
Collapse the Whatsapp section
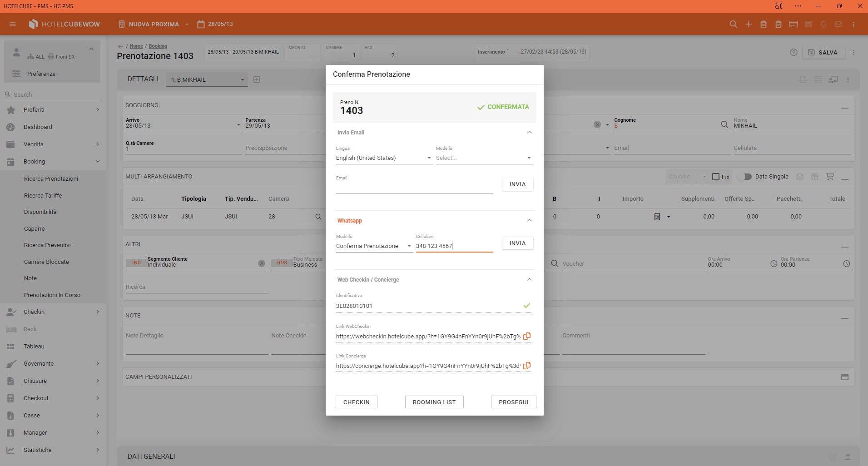point(529,220)
